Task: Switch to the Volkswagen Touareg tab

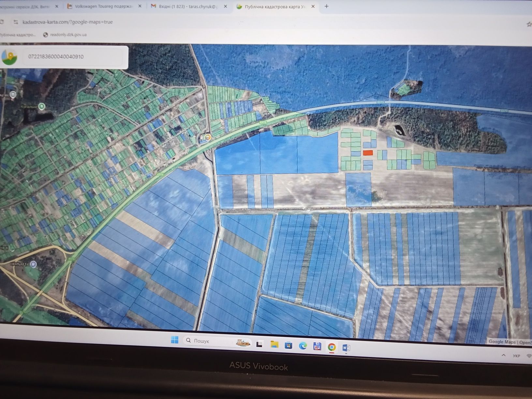Action: click(104, 6)
